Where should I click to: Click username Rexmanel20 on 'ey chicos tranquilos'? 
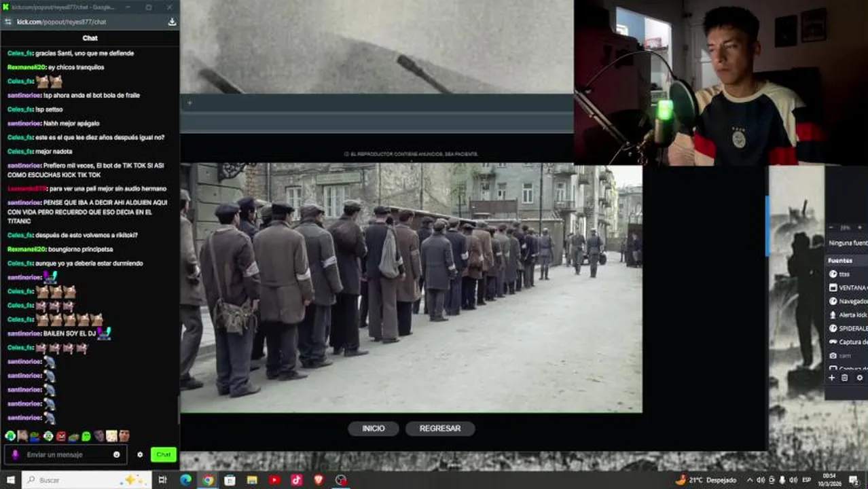(26, 67)
